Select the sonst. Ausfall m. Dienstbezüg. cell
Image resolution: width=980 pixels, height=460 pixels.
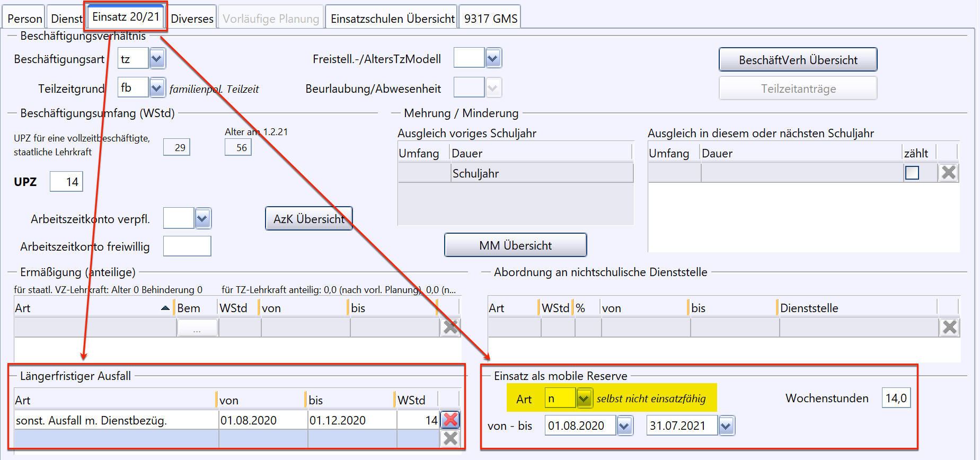click(x=116, y=420)
